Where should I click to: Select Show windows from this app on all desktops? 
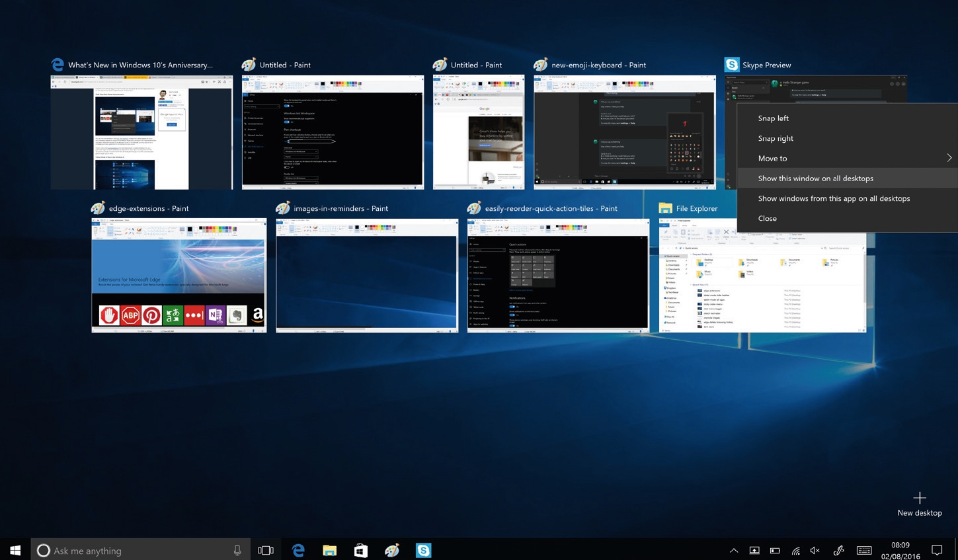point(834,198)
